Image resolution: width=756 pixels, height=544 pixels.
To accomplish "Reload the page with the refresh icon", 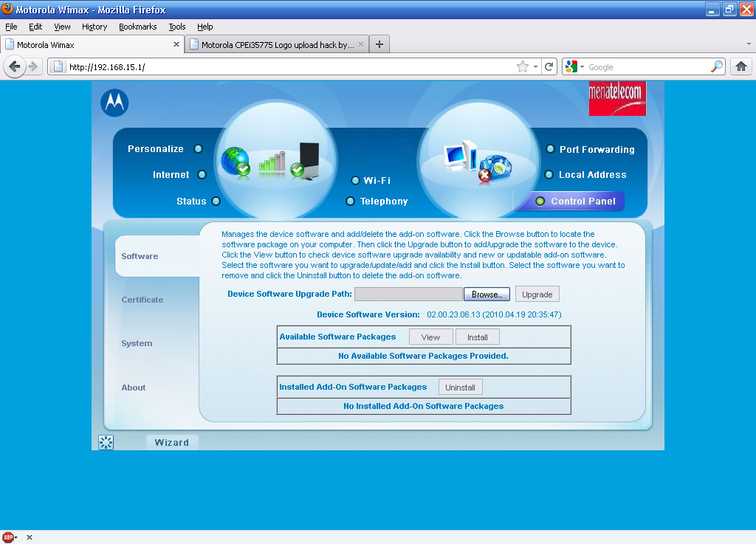I will pyautogui.click(x=549, y=67).
